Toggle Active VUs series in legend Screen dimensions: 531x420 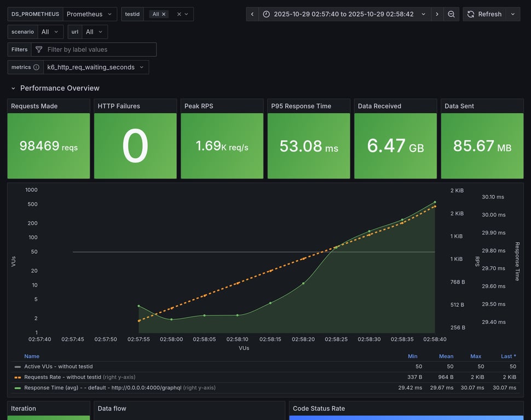59,366
